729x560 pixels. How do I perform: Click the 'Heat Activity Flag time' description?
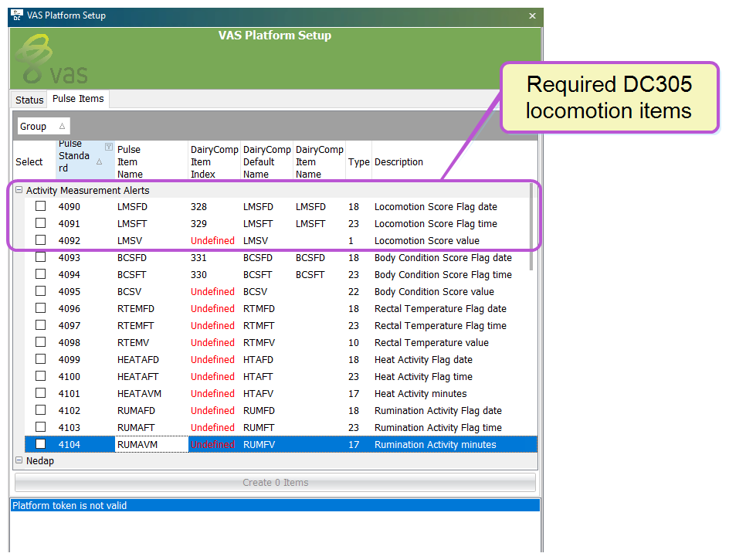pyautogui.click(x=423, y=377)
